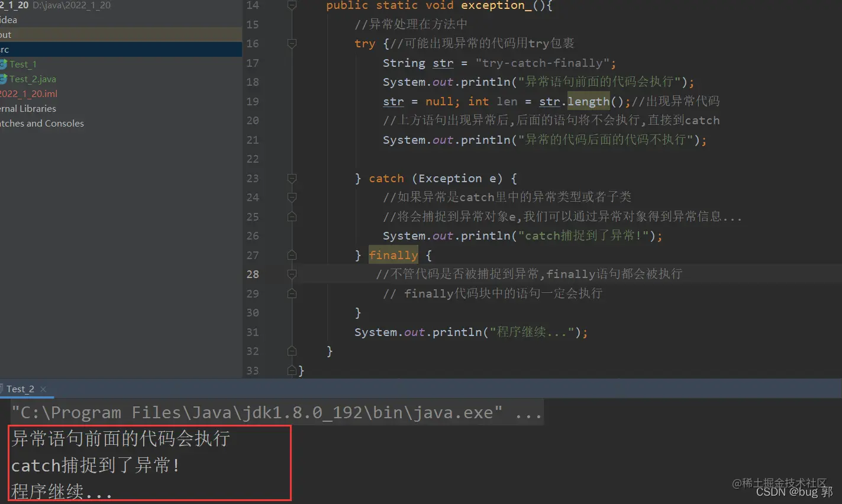Image resolution: width=842 pixels, height=504 pixels.
Task: Click the "catch捕捉到了异常!" string on line 26
Action: [x=583, y=236]
